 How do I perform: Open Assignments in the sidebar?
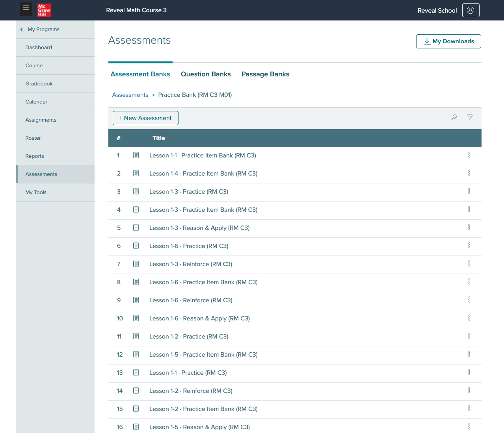click(55, 120)
